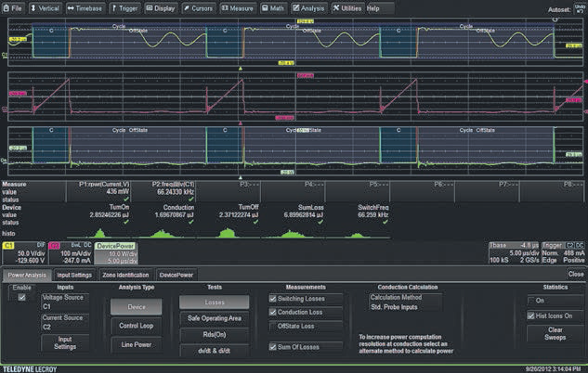Click the TurnOff value 2.37122274 µJ
Viewport: 588px width, 373px height.
pos(239,215)
